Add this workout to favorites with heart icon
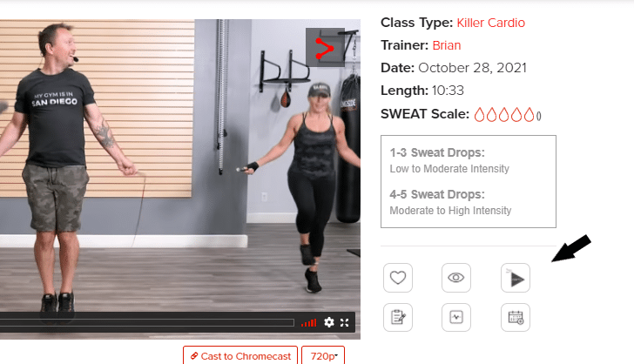The height and width of the screenshot is (364, 634). click(x=398, y=278)
